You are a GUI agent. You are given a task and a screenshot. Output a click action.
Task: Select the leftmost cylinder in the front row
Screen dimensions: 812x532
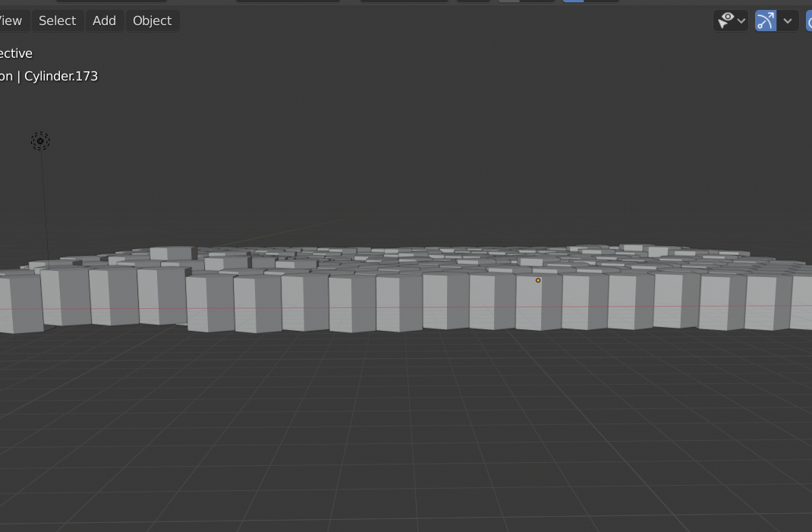click(20, 304)
